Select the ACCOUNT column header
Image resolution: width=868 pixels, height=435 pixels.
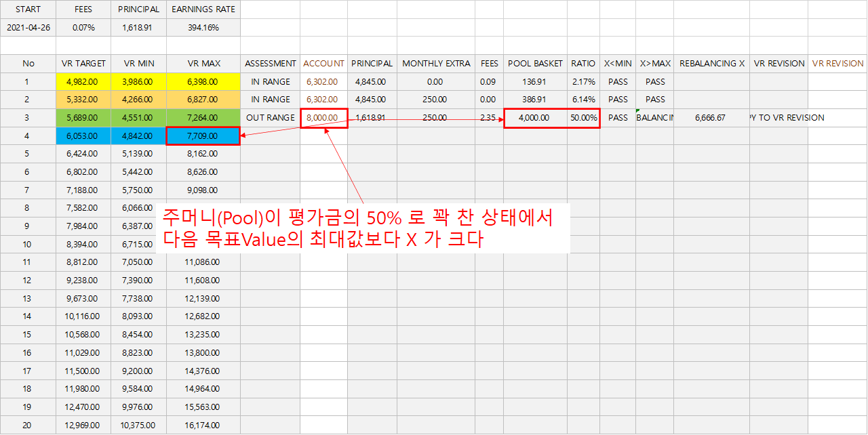323,64
